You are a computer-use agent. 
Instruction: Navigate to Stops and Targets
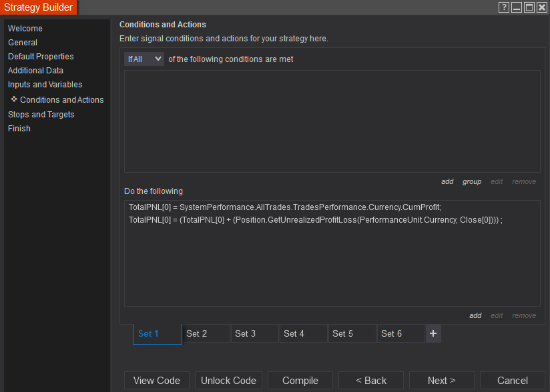(41, 115)
